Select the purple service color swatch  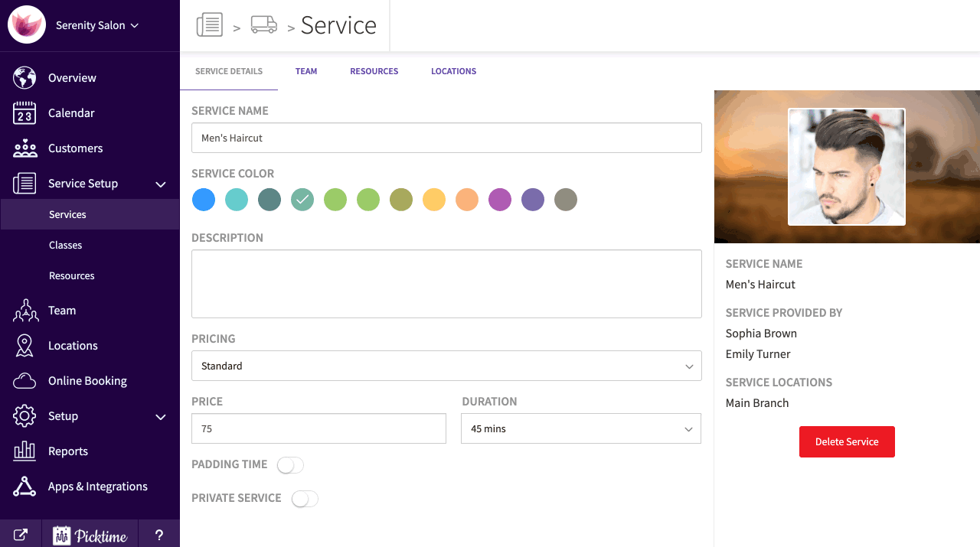click(x=500, y=200)
